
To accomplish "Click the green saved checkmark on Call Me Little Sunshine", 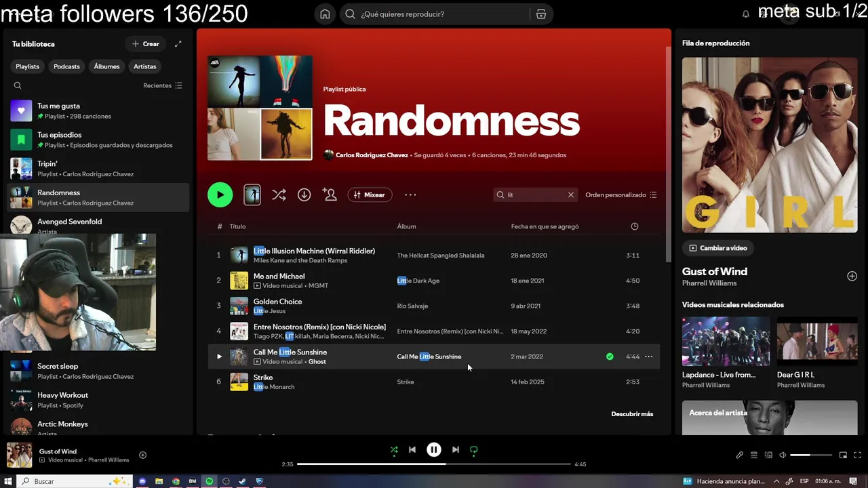I will 610,357.
